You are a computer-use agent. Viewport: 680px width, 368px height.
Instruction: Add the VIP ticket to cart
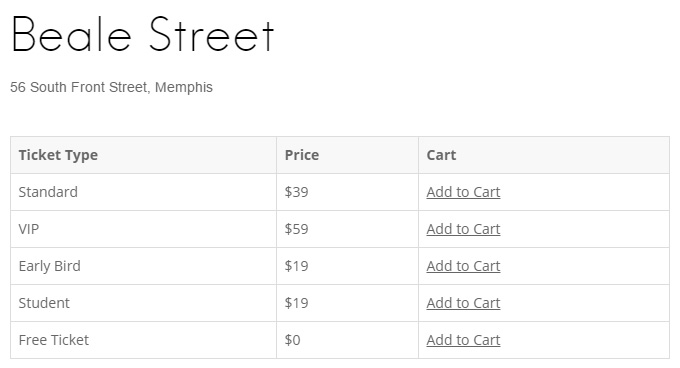pyautogui.click(x=463, y=229)
